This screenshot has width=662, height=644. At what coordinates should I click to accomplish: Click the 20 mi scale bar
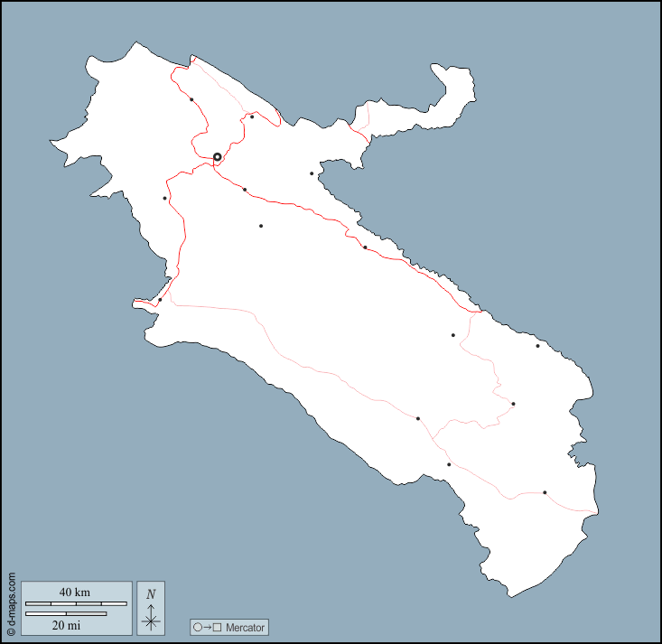click(x=66, y=614)
